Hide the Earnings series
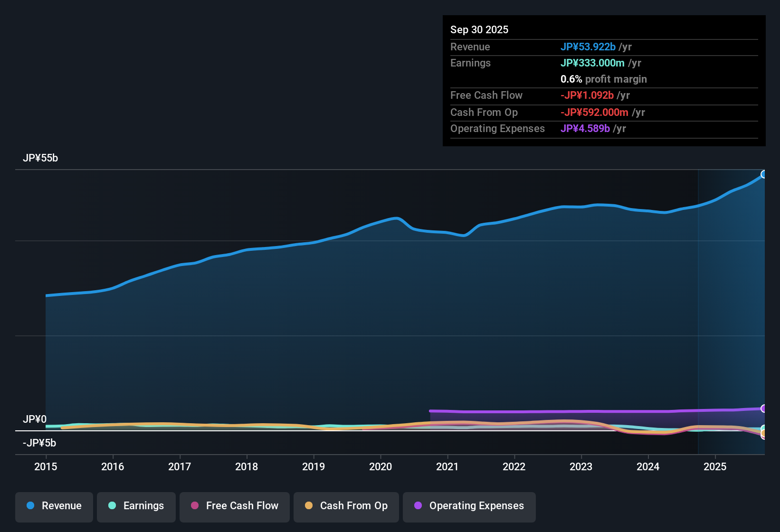This screenshot has height=532, width=780. pyautogui.click(x=136, y=506)
